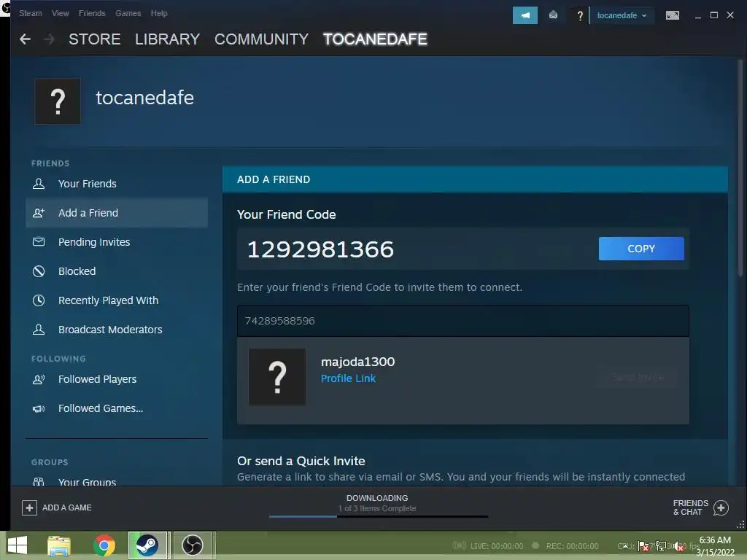This screenshot has width=747, height=560.
Task: Click the Action Center flag icon
Action: click(643, 546)
